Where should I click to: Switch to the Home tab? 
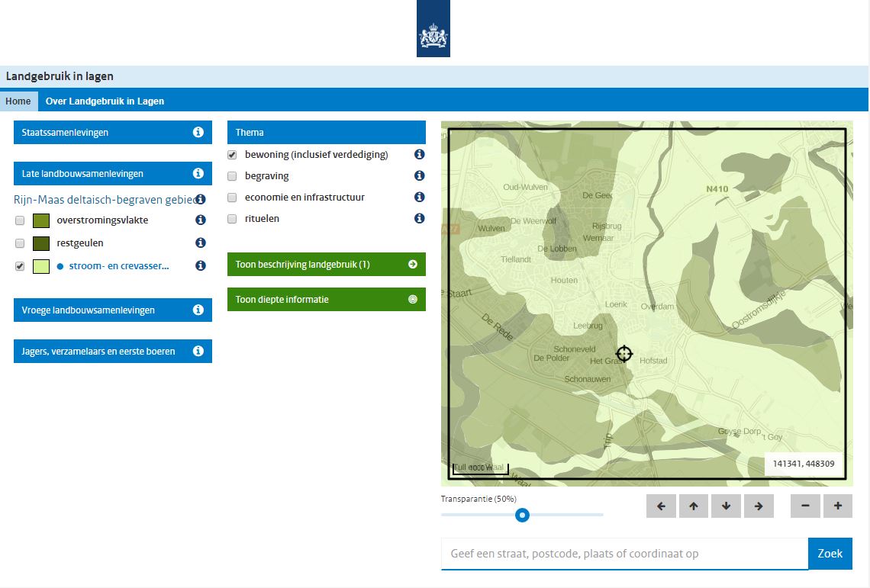click(18, 101)
